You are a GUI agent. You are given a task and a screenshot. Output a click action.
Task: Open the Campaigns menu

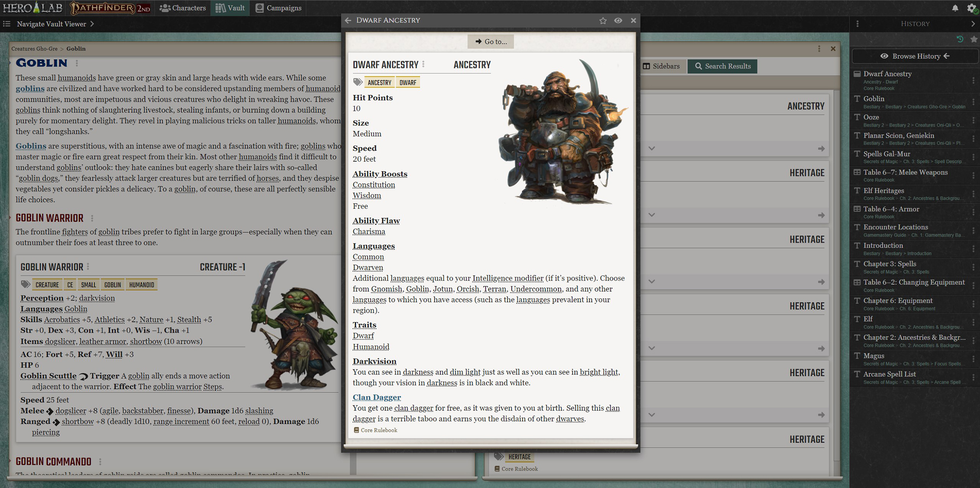pos(279,8)
